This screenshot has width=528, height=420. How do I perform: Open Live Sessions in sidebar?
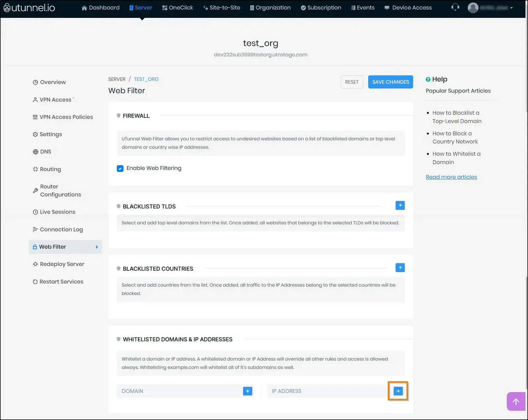(54, 212)
